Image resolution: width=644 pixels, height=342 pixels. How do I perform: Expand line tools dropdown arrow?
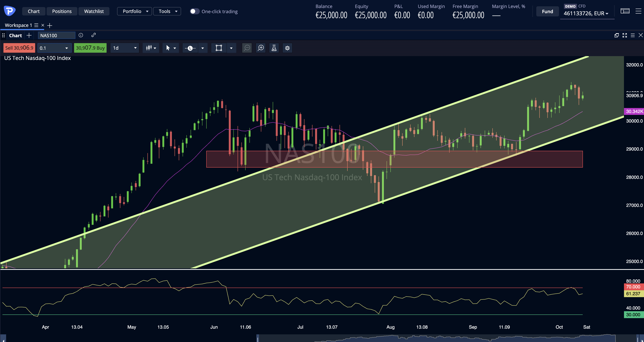pyautogui.click(x=203, y=48)
